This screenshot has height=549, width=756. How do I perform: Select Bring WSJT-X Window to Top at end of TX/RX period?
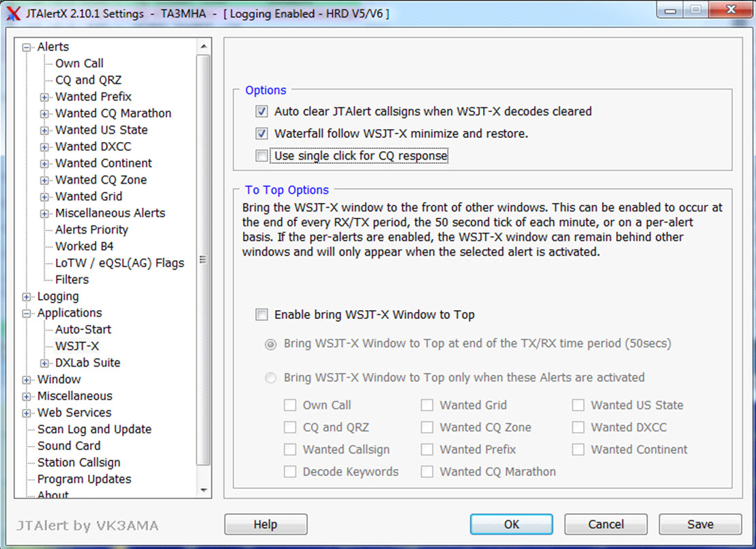click(x=270, y=344)
